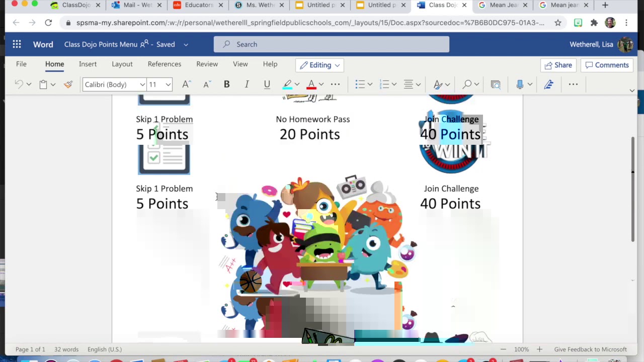Click the Numbering list icon
644x362 pixels.
384,84
